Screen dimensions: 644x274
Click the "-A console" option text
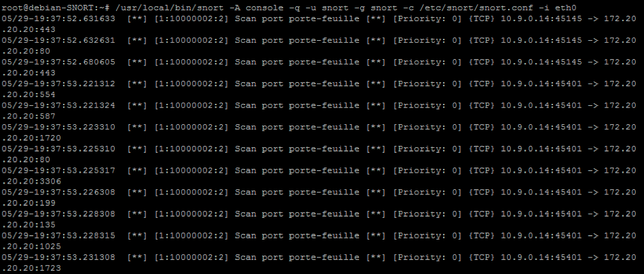click(x=256, y=8)
